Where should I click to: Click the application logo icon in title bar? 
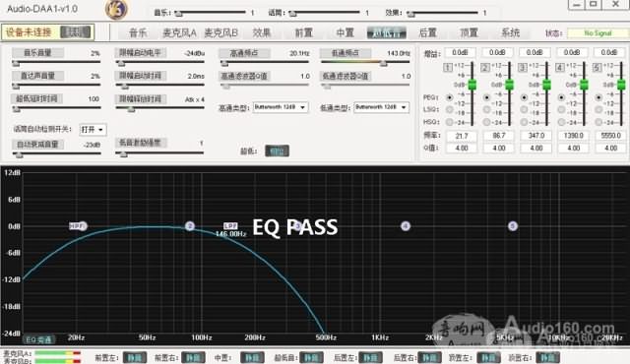coord(116,9)
